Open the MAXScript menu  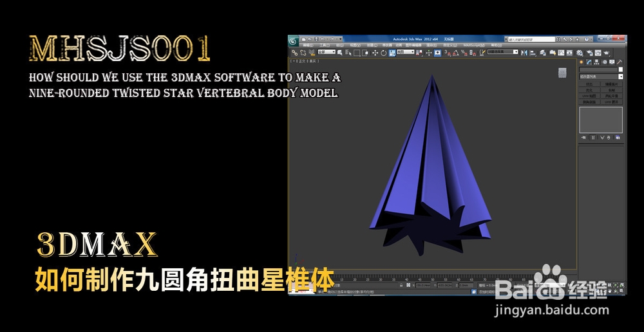pos(474,45)
